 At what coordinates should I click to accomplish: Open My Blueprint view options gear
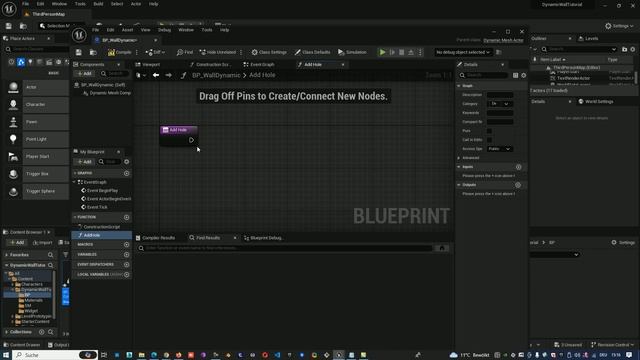point(127,162)
